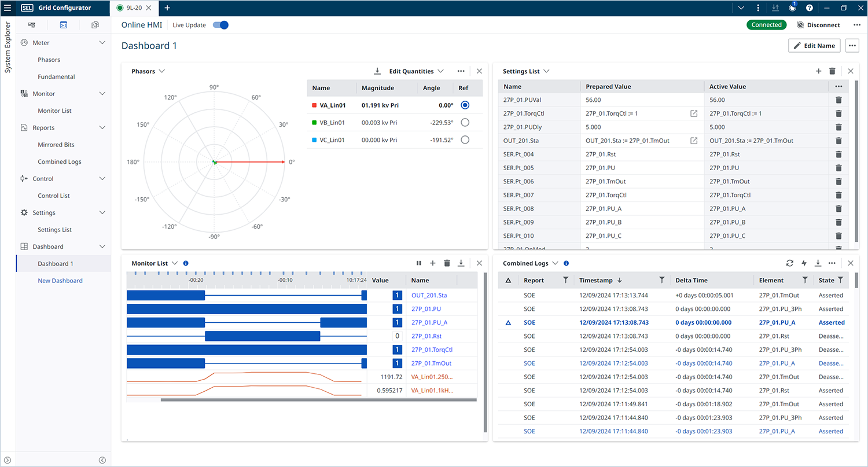This screenshot has width=868, height=467.
Task: Disconnect from the device
Action: (818, 25)
